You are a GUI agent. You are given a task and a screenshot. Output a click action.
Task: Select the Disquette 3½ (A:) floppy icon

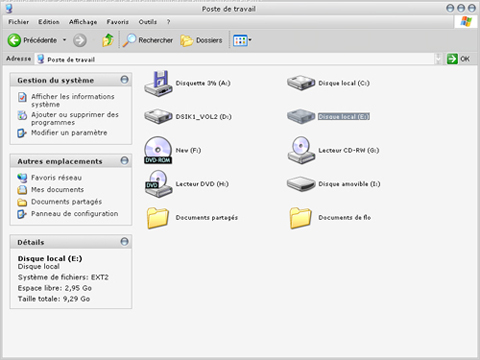tap(158, 84)
